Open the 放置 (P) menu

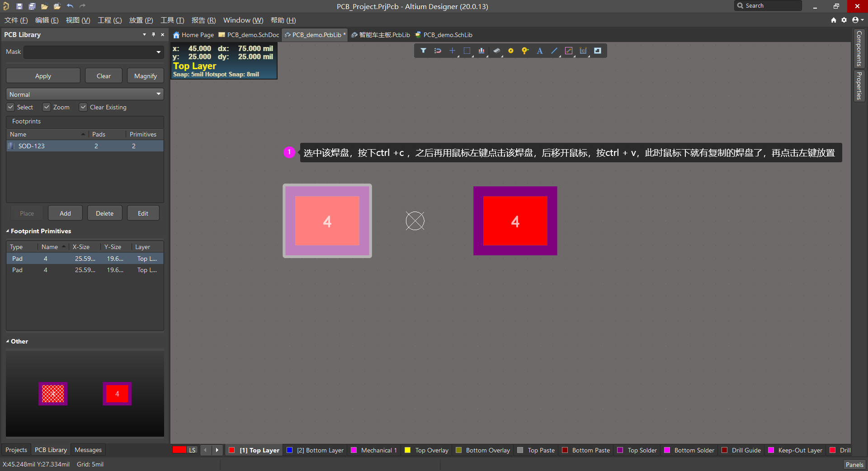click(x=141, y=20)
